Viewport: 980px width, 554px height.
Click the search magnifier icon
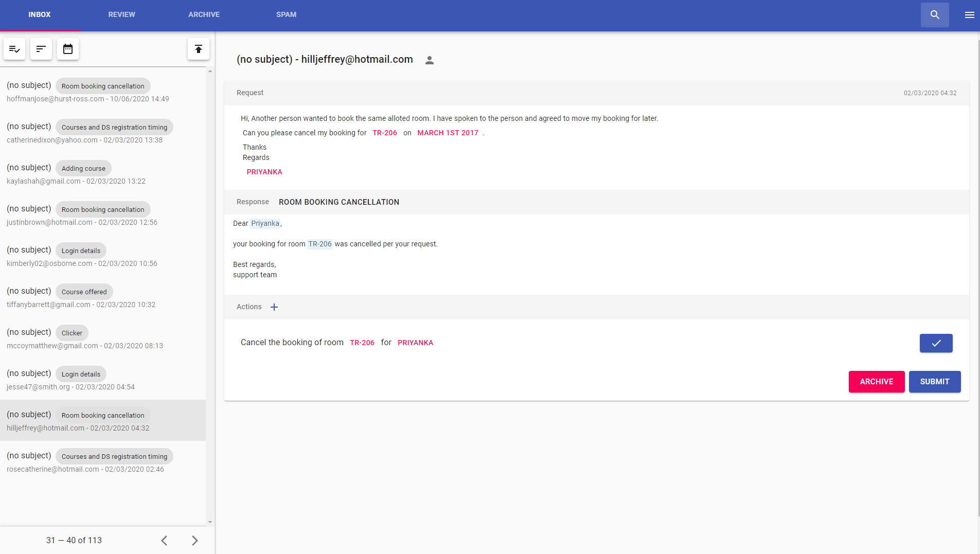(x=935, y=15)
